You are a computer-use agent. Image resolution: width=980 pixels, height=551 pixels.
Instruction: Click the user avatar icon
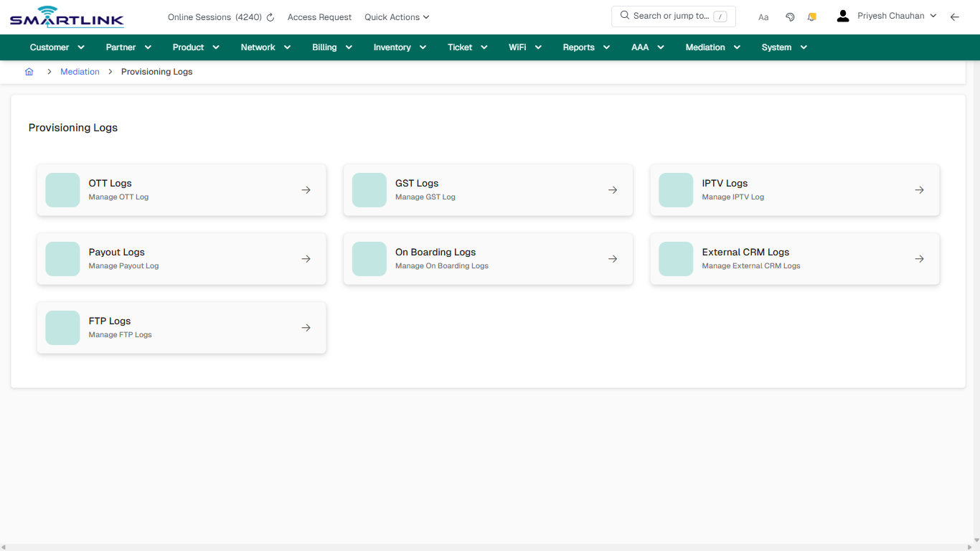pyautogui.click(x=842, y=15)
